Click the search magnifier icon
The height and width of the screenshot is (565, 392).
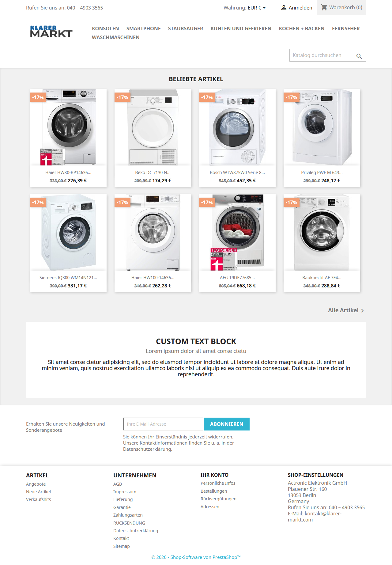(359, 56)
